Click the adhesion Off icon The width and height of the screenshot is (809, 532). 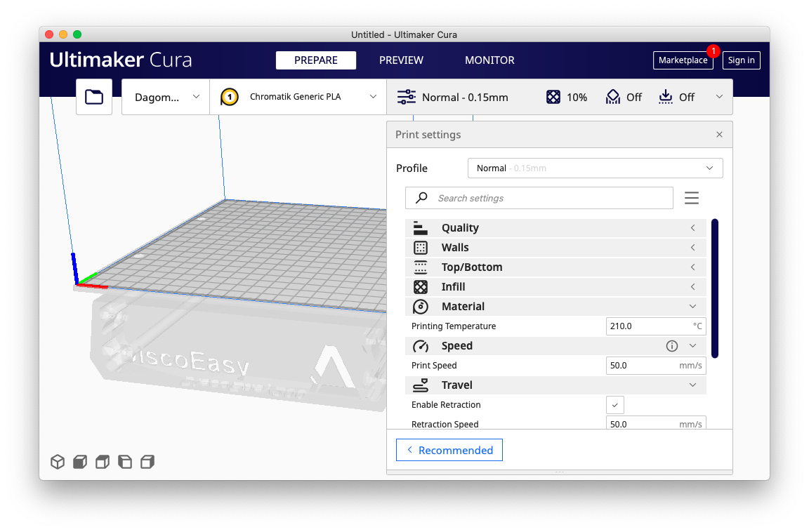(x=665, y=98)
